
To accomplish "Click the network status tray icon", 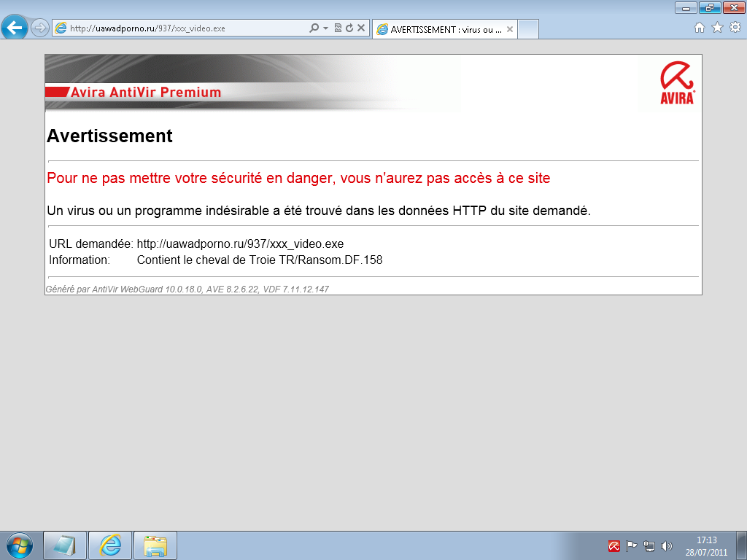I will tap(649, 545).
